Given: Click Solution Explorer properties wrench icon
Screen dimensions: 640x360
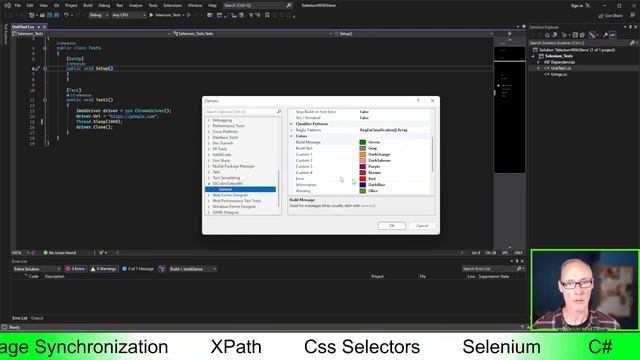Looking at the screenshot, I should pos(605,35).
